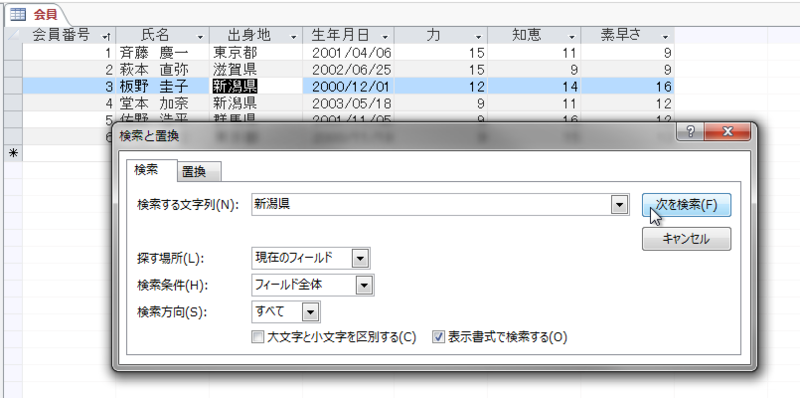Open the 氏名 column filter arrow
The height and width of the screenshot is (398, 800).
click(x=201, y=36)
